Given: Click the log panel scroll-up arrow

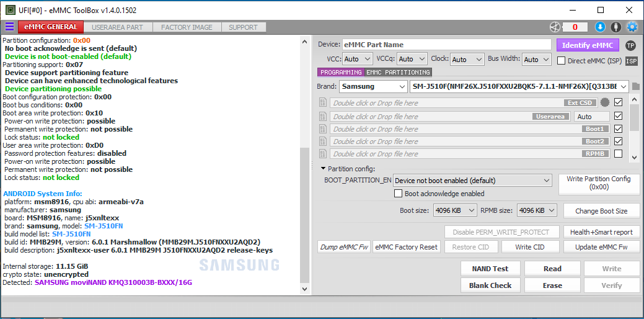Looking at the screenshot, I should coord(304,42).
